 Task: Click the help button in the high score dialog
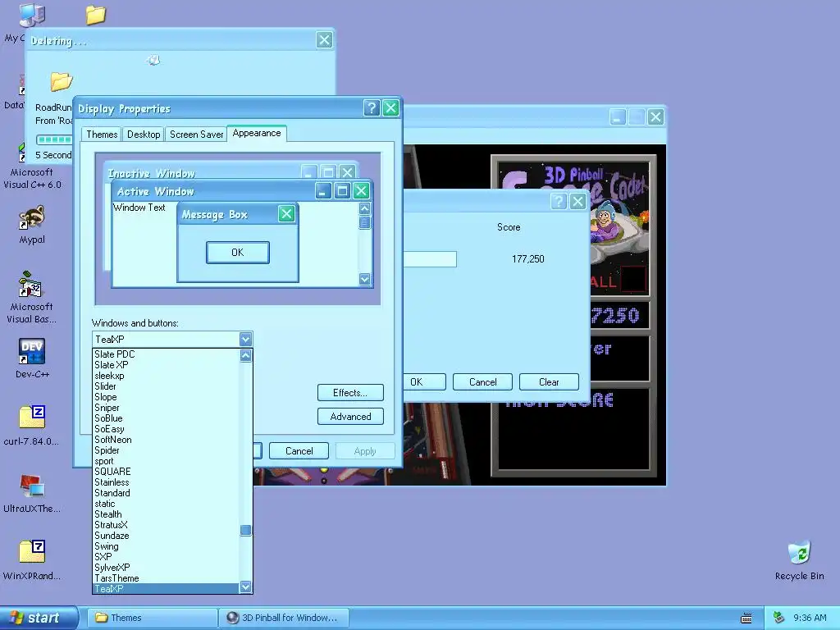coord(558,202)
